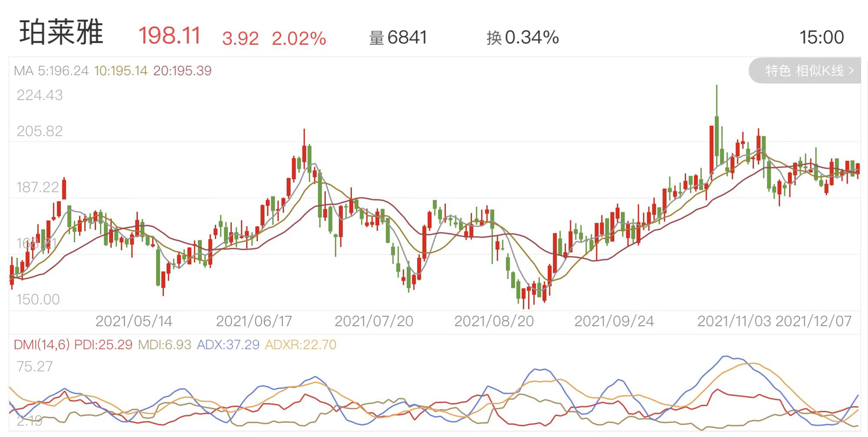Jump to the 2021/05/14 date marker
The width and height of the screenshot is (868, 437).
[x=134, y=321]
